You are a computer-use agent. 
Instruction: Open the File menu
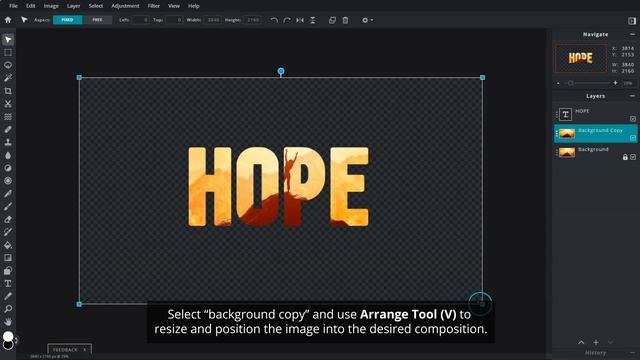click(13, 6)
